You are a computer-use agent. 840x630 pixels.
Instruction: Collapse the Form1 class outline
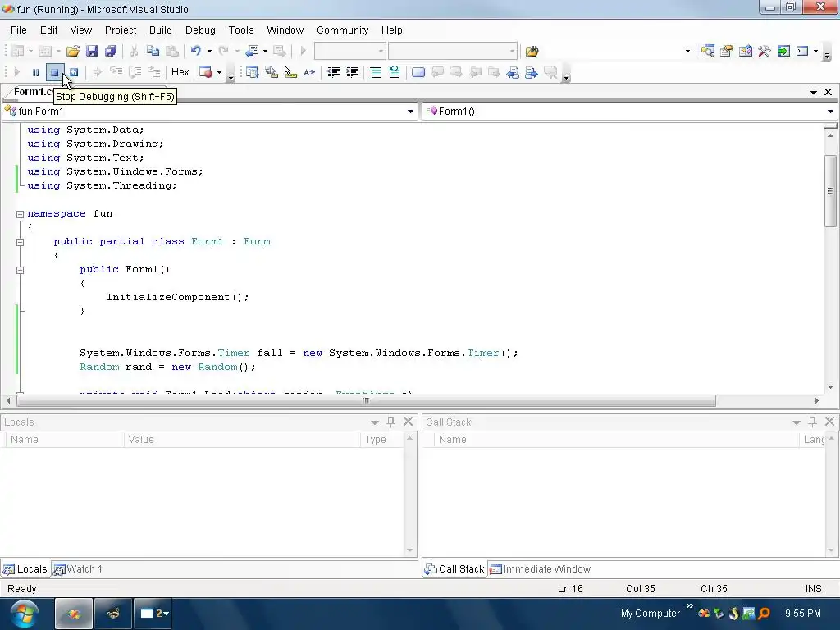point(20,242)
